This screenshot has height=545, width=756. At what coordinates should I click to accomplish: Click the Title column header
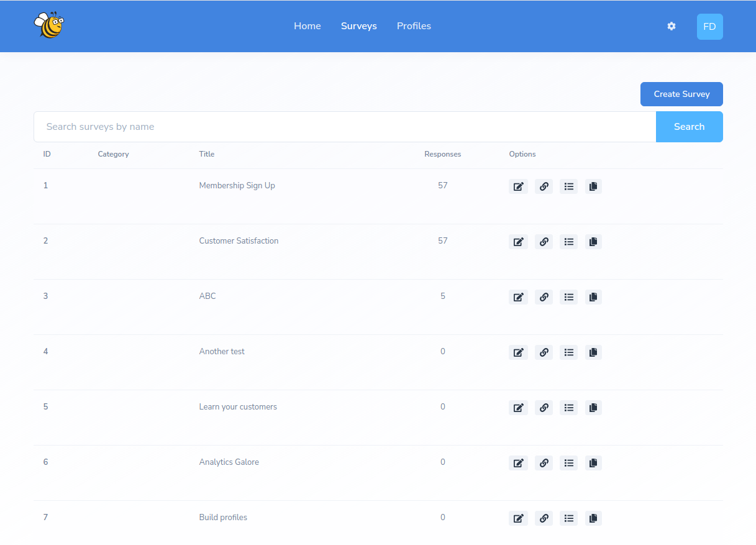[x=207, y=154]
